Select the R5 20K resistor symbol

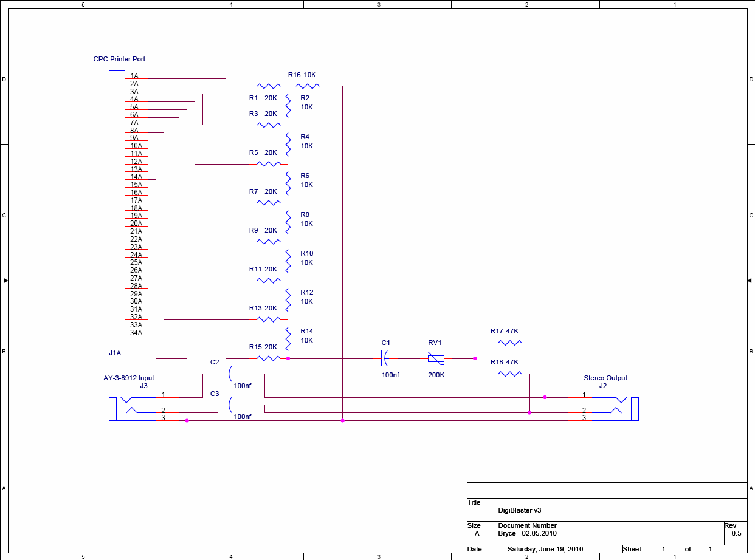[268, 164]
